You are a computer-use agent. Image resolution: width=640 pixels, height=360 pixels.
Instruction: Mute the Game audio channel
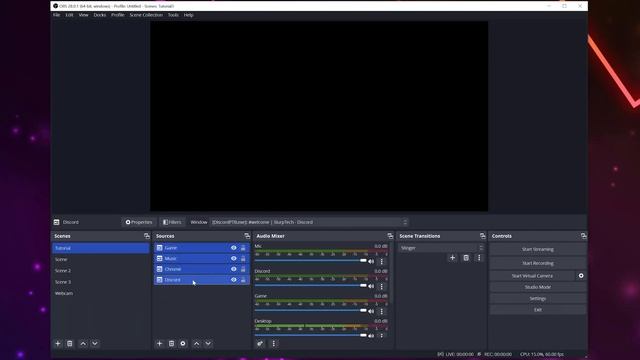(x=371, y=311)
